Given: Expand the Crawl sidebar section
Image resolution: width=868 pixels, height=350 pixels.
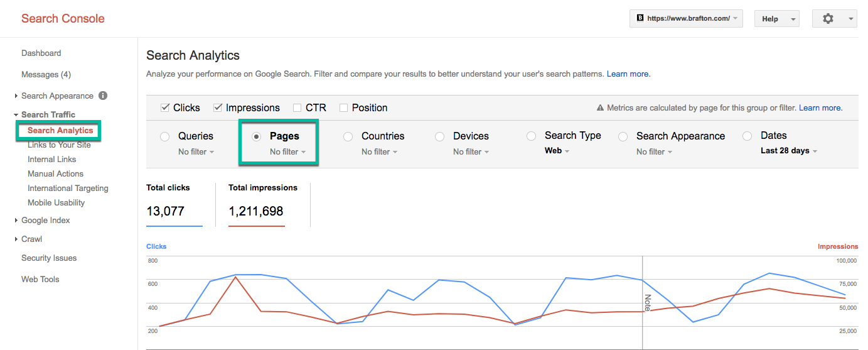Looking at the screenshot, I should pyautogui.click(x=31, y=239).
